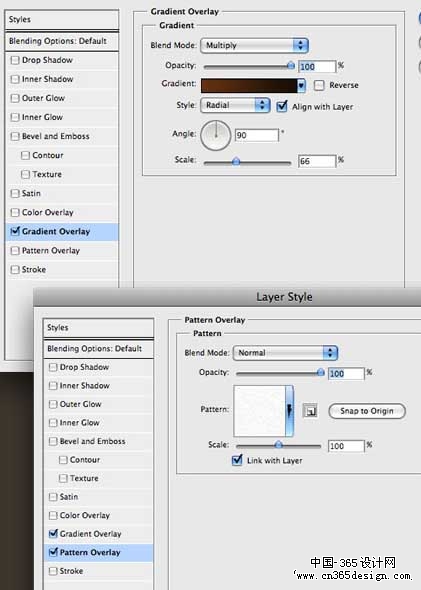
Task: Open the Normal blend mode dropdown
Action: (x=285, y=353)
